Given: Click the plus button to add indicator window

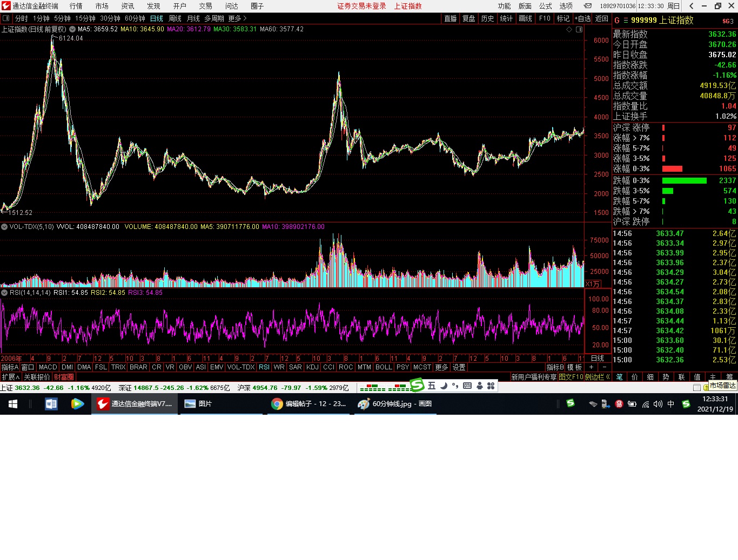Looking at the screenshot, I should pyautogui.click(x=591, y=367).
